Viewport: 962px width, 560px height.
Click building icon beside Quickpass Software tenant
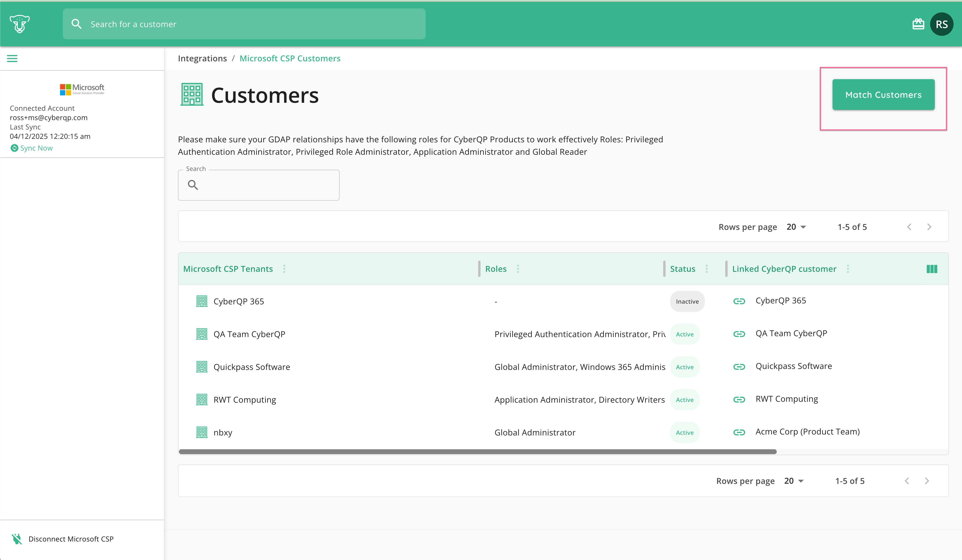coord(202,367)
